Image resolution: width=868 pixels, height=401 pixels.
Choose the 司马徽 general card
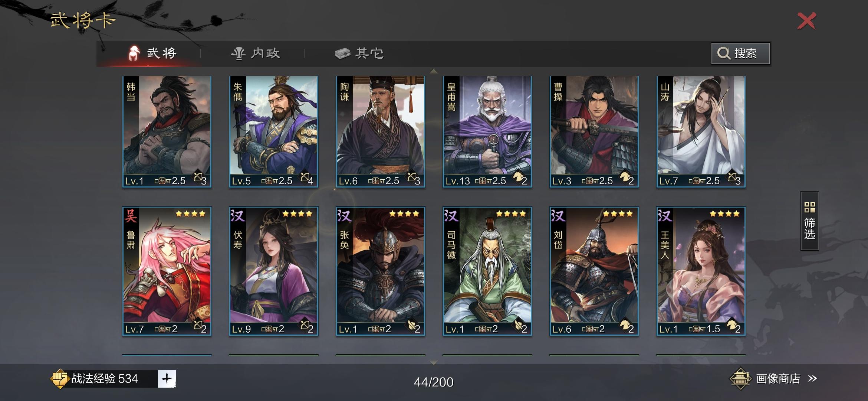click(x=487, y=271)
